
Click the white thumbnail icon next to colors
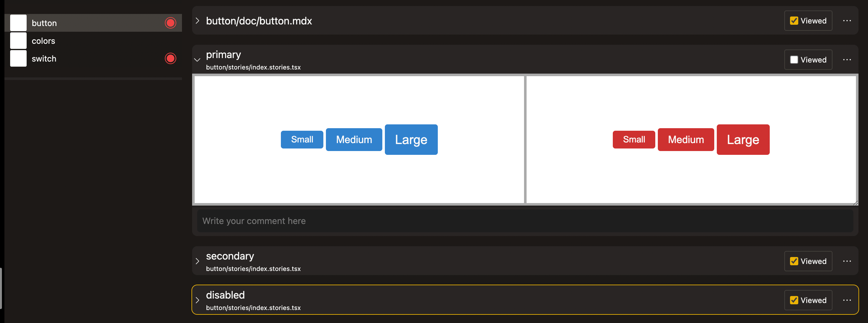pos(18,41)
